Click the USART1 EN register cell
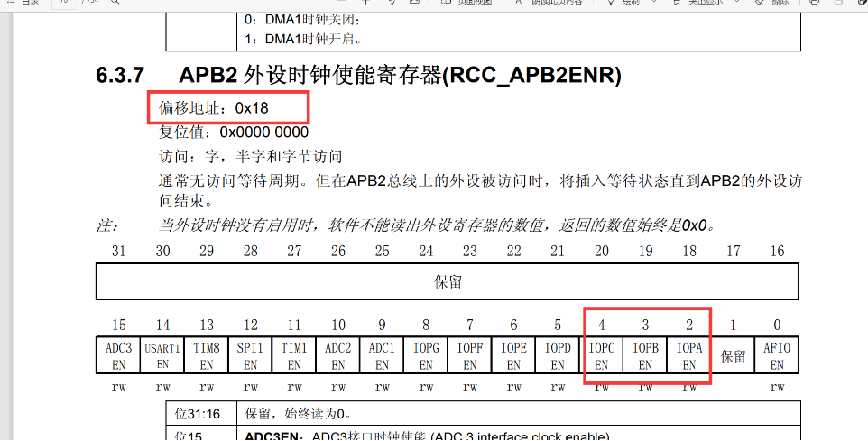The height and width of the screenshot is (441, 868). click(162, 356)
